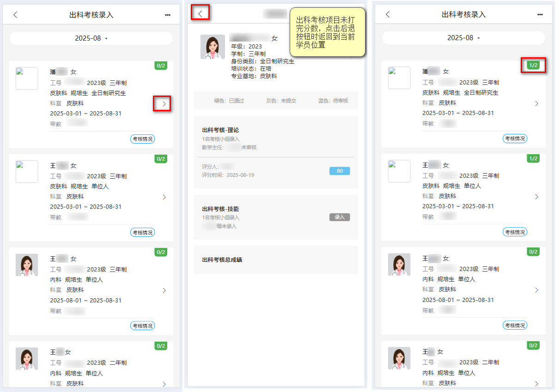Click avatar of 王 二年制 in right panel
The width and height of the screenshot is (560, 392).
click(x=399, y=358)
